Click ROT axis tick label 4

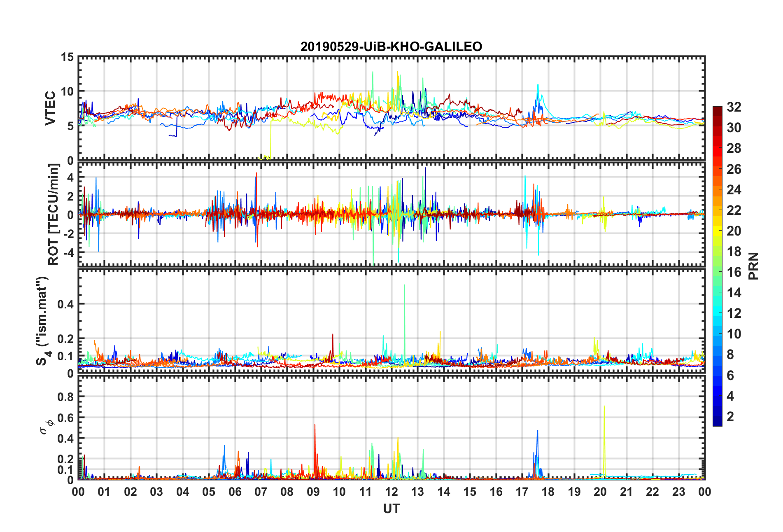coord(70,178)
